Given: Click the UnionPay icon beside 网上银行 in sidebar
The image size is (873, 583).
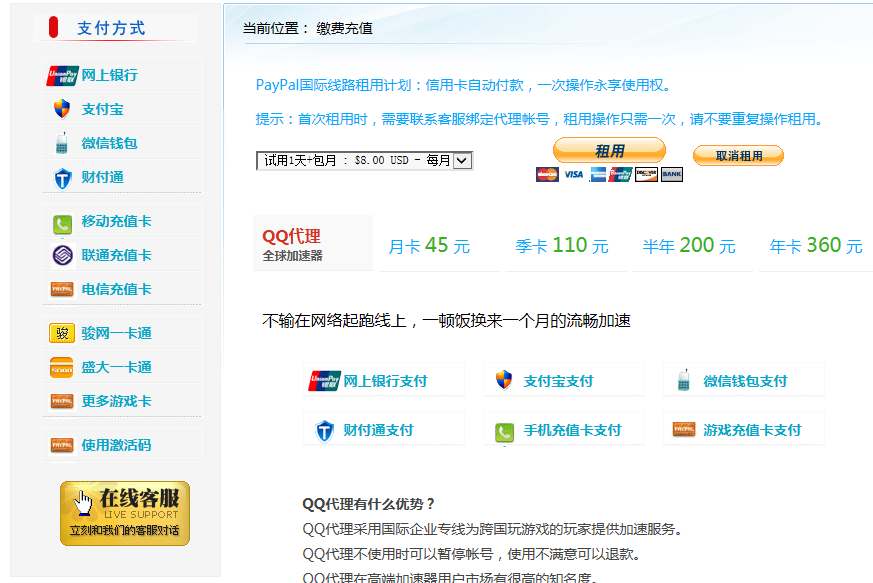Looking at the screenshot, I should pyautogui.click(x=62, y=76).
